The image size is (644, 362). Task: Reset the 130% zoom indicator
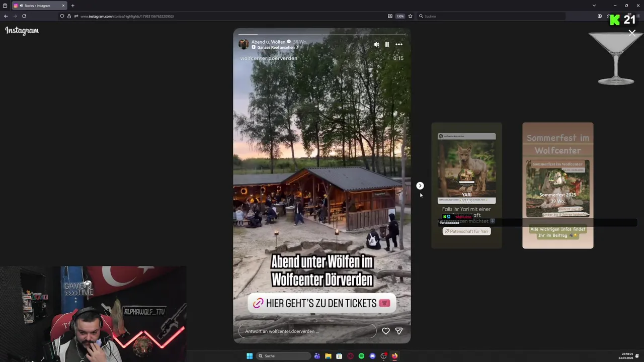tap(400, 16)
